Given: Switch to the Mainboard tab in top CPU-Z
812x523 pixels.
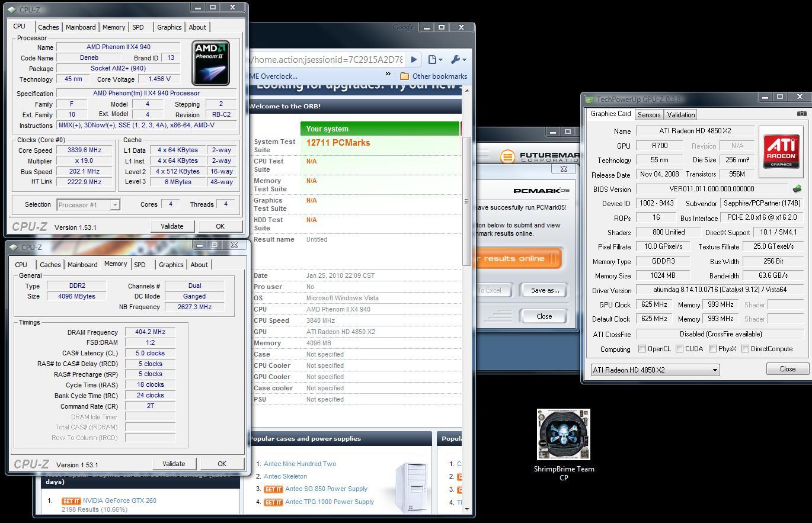Looking at the screenshot, I should pos(81,27).
